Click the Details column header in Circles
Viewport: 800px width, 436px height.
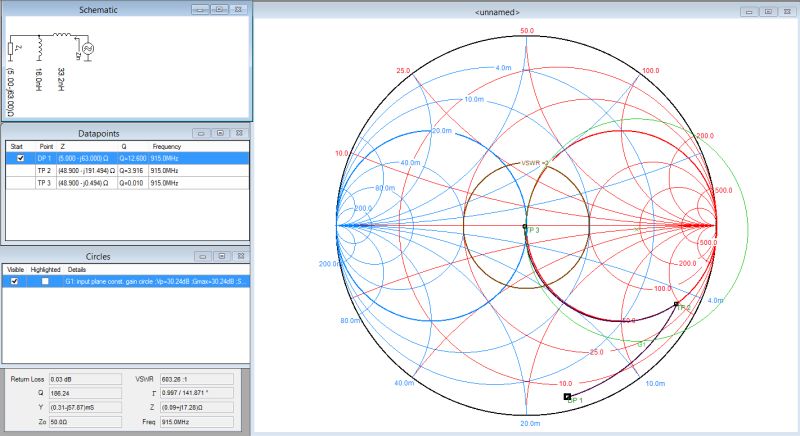click(x=77, y=269)
